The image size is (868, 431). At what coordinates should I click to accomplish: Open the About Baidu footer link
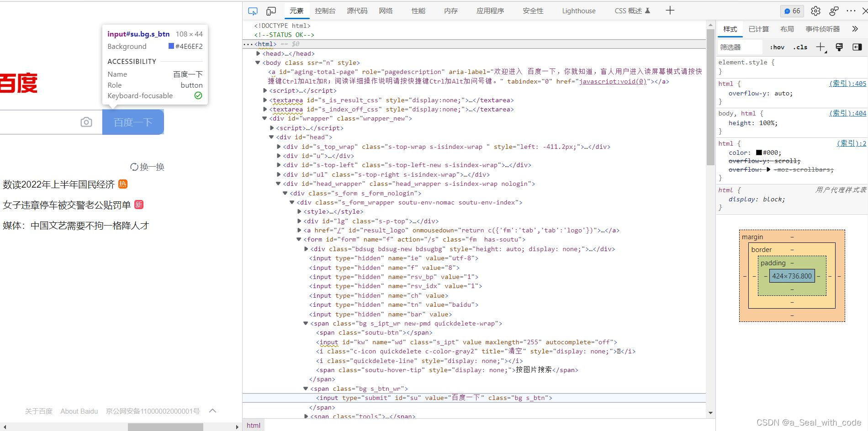coord(79,411)
